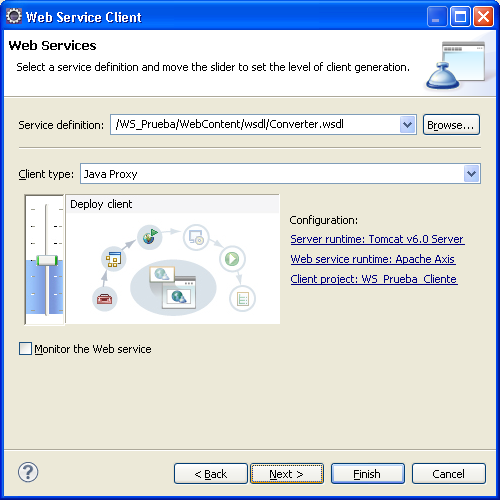The width and height of the screenshot is (500, 500).
Task: Click the install stage icon in diagram
Action: (x=196, y=237)
